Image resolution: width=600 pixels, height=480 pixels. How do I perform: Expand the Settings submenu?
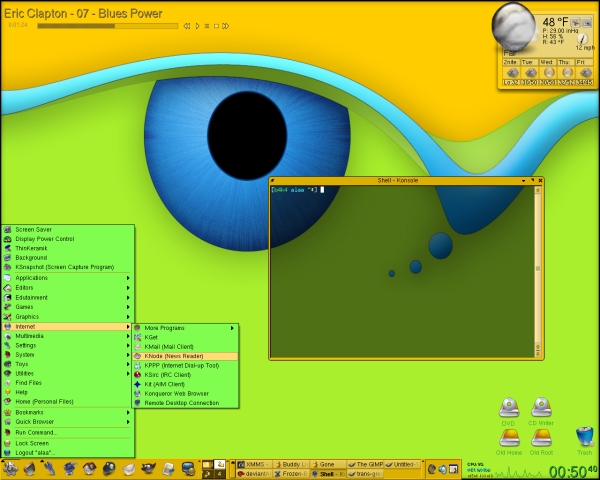click(x=67, y=345)
